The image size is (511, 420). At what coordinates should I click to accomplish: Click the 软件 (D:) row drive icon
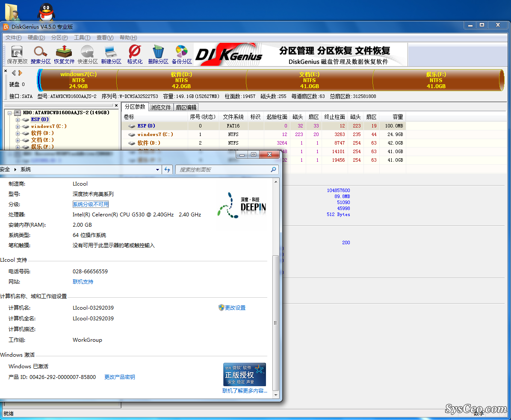click(x=132, y=143)
